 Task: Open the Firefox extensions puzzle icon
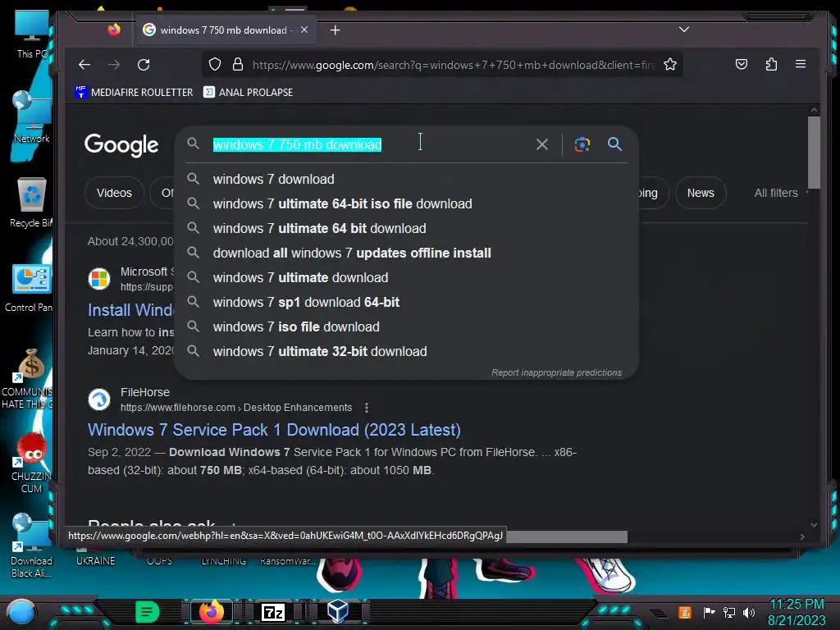click(771, 64)
